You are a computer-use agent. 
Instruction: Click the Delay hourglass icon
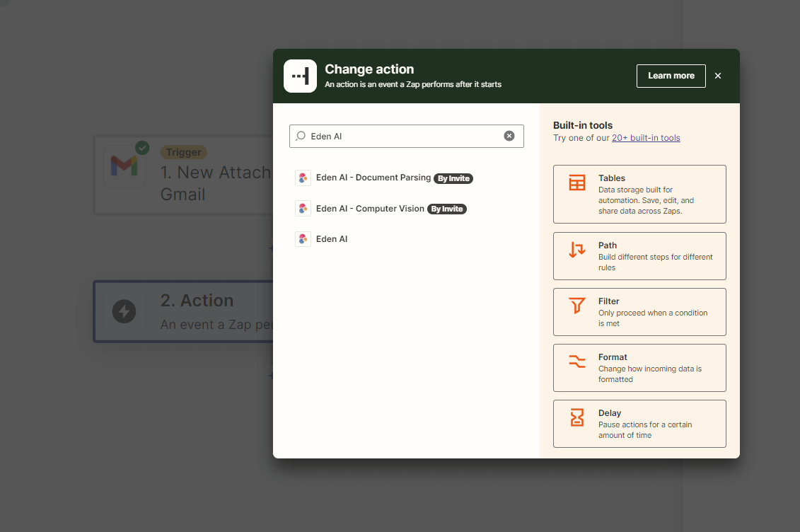pyautogui.click(x=577, y=417)
